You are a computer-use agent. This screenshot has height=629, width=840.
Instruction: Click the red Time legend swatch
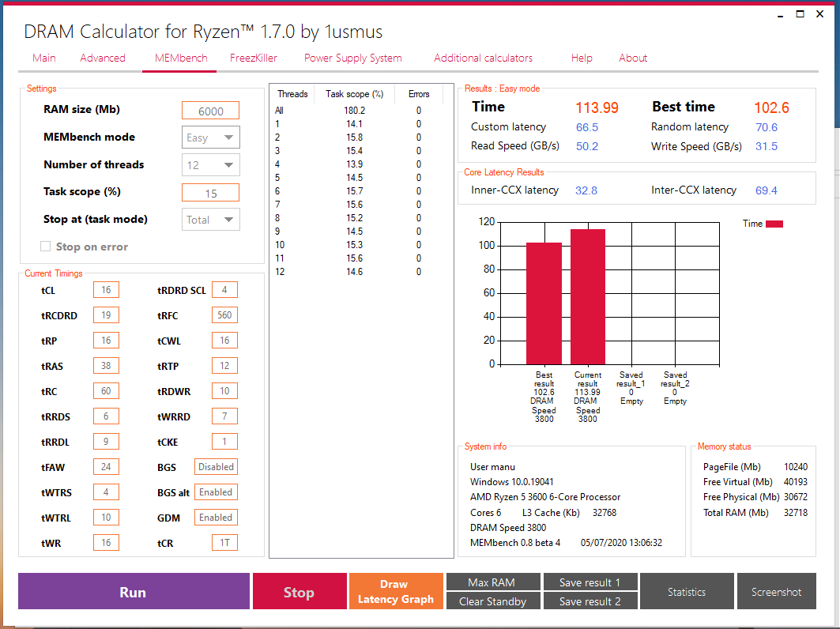[x=774, y=224]
